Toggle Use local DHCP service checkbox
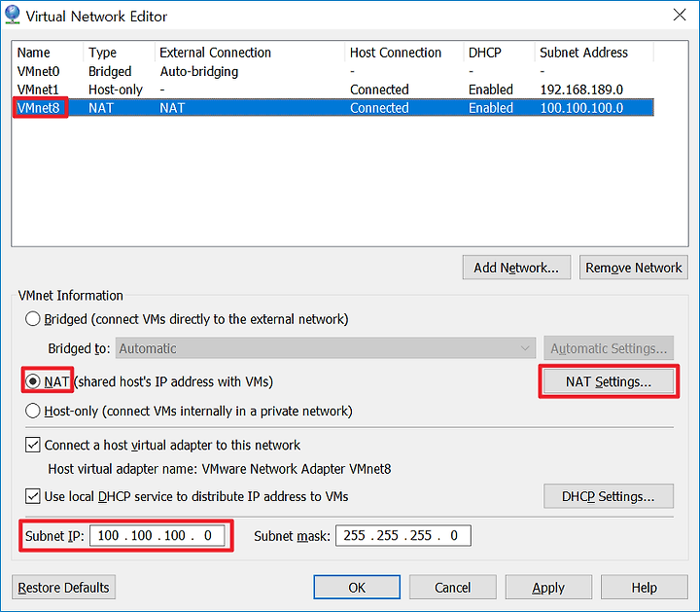This screenshot has width=700, height=612. (x=33, y=496)
